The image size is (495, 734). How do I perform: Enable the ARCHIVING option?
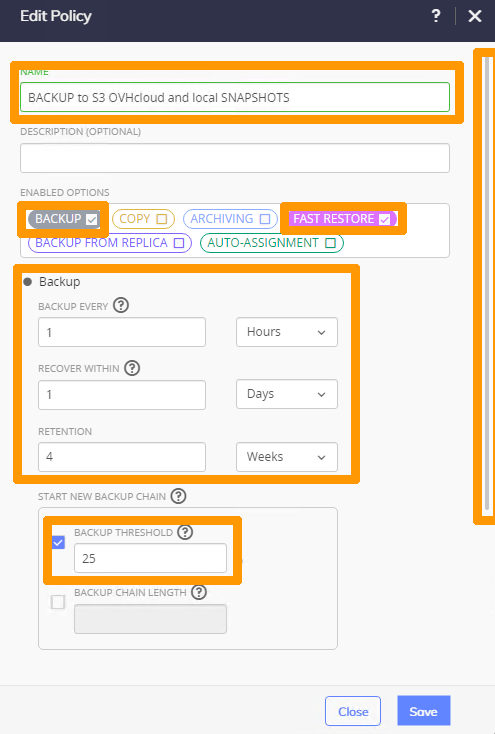click(x=265, y=219)
